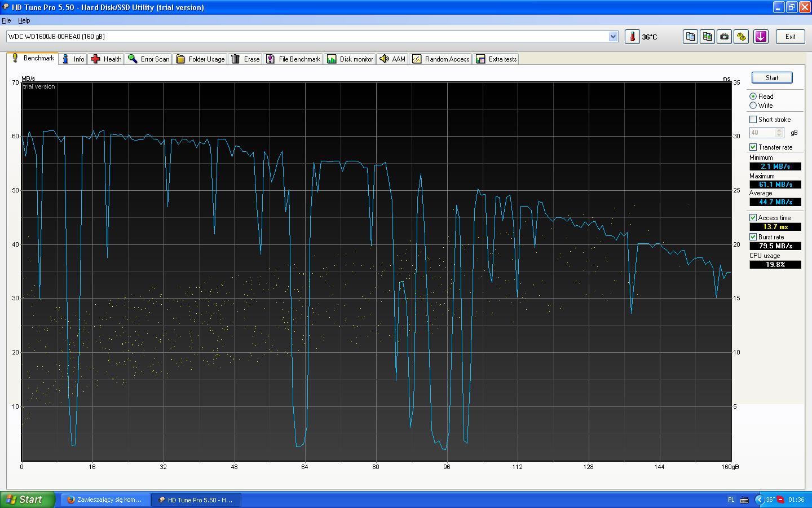Open the options via the gold coins icon
The width and height of the screenshot is (812, 508).
coord(742,37)
